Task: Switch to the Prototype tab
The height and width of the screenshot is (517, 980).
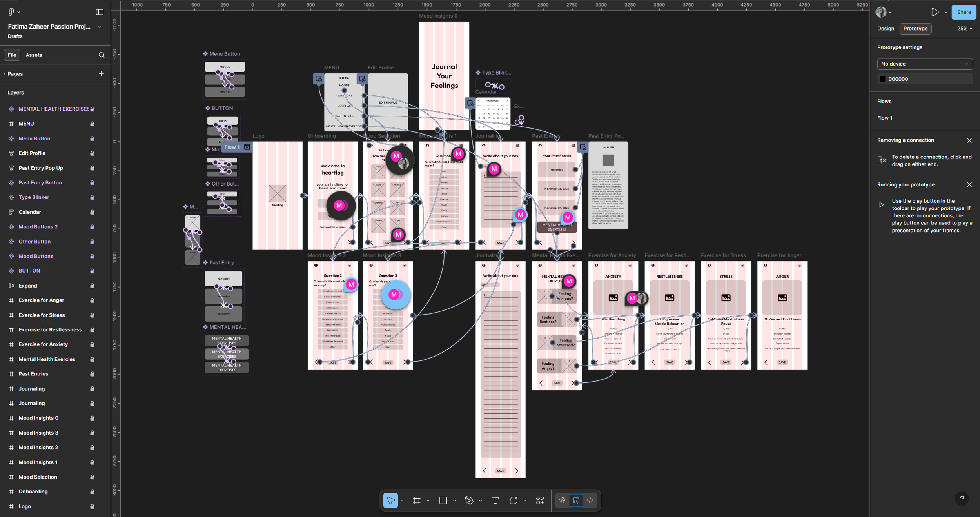Action: click(915, 29)
